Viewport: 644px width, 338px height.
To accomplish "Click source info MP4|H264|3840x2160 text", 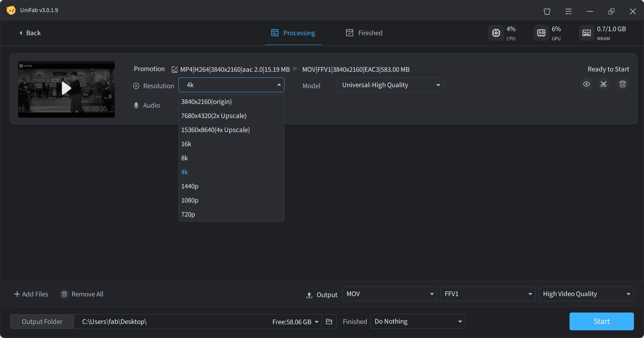I will tap(235, 69).
